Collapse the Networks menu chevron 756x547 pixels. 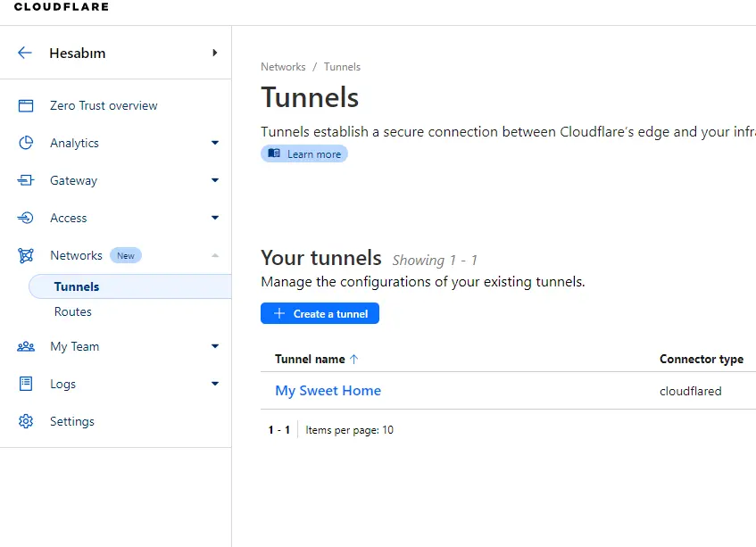click(x=215, y=255)
